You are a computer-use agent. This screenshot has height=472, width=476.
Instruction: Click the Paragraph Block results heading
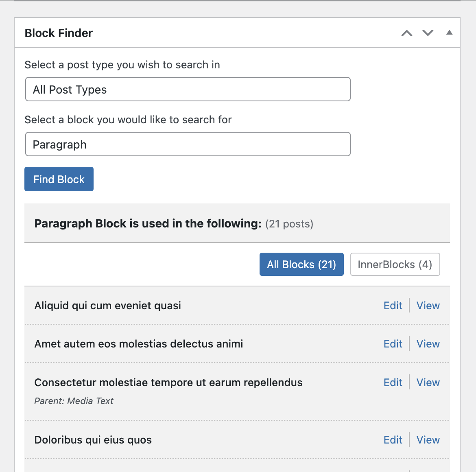pyautogui.click(x=148, y=224)
